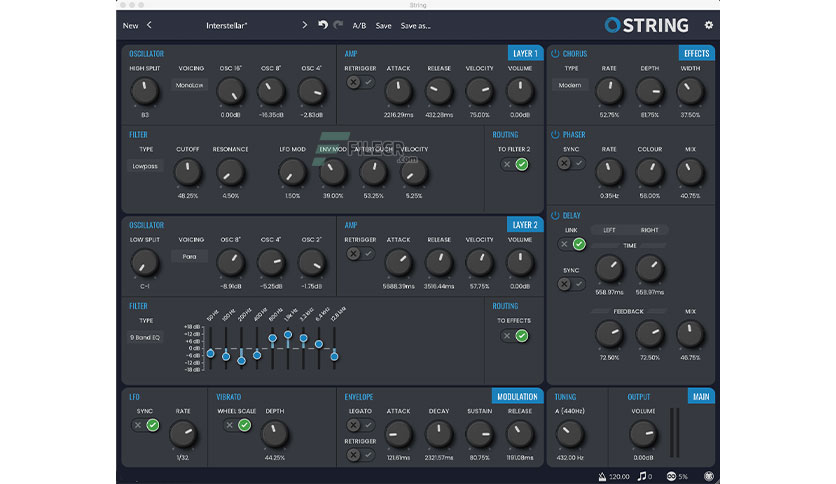
Task: Select the Modulation tab
Action: point(517,397)
